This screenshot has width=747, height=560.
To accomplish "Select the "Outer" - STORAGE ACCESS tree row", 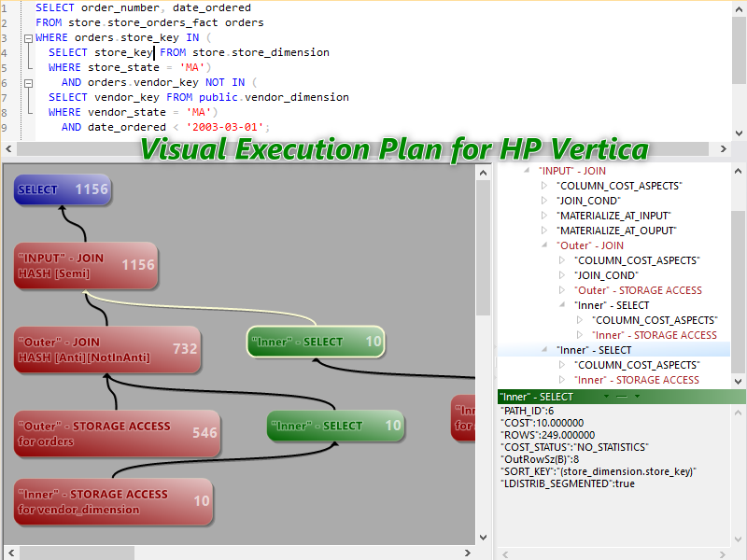I will coord(639,290).
